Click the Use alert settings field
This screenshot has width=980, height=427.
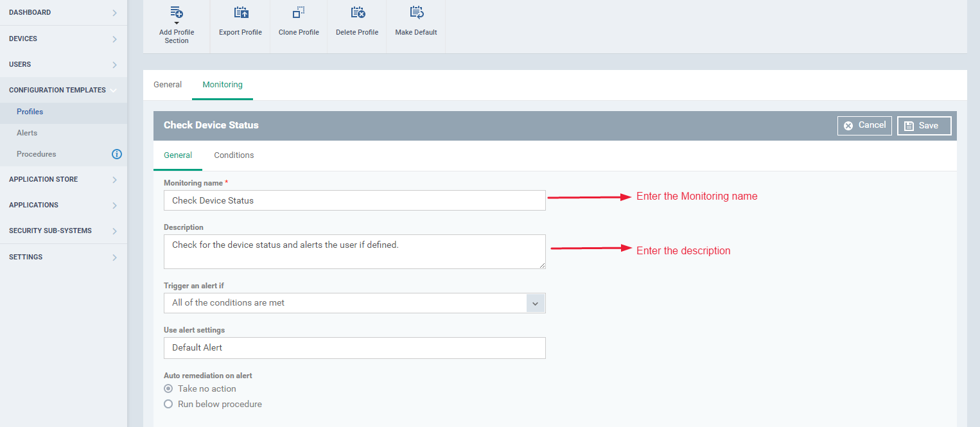354,348
